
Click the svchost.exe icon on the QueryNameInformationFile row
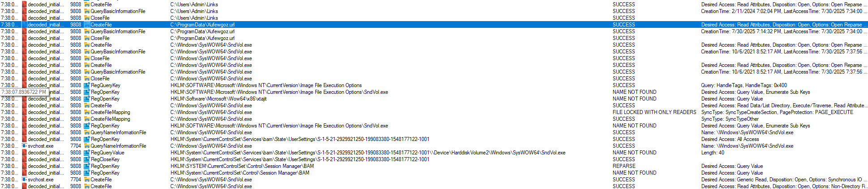pos(25,146)
